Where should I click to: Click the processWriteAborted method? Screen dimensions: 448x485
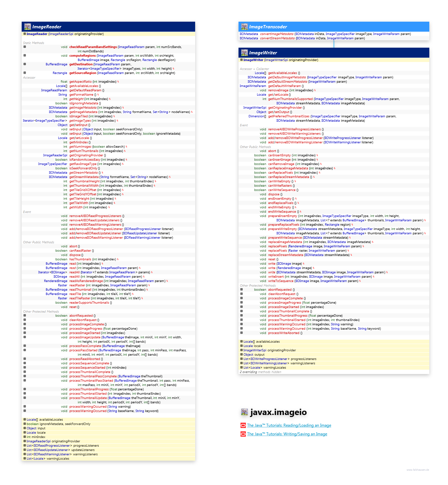(x=284, y=333)
